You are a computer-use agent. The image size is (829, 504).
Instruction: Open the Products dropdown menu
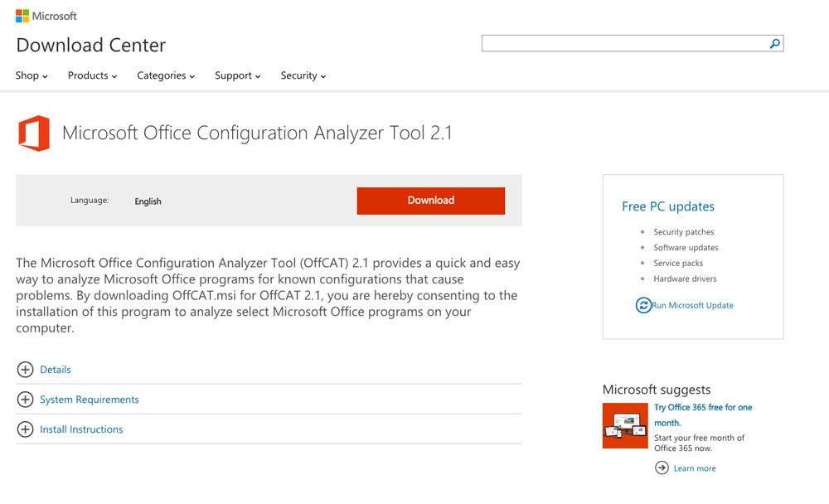(x=93, y=75)
